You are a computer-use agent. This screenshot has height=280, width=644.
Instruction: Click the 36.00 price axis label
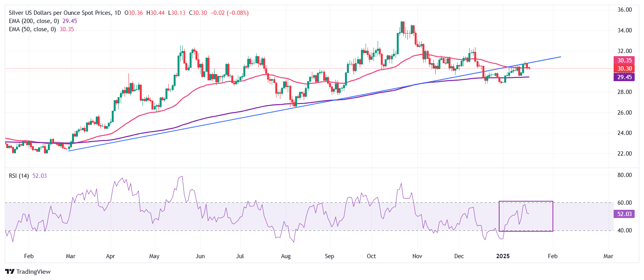625,10
